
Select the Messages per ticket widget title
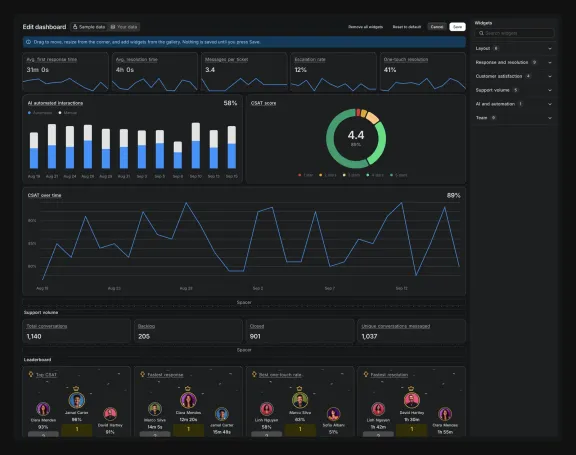[x=226, y=59]
